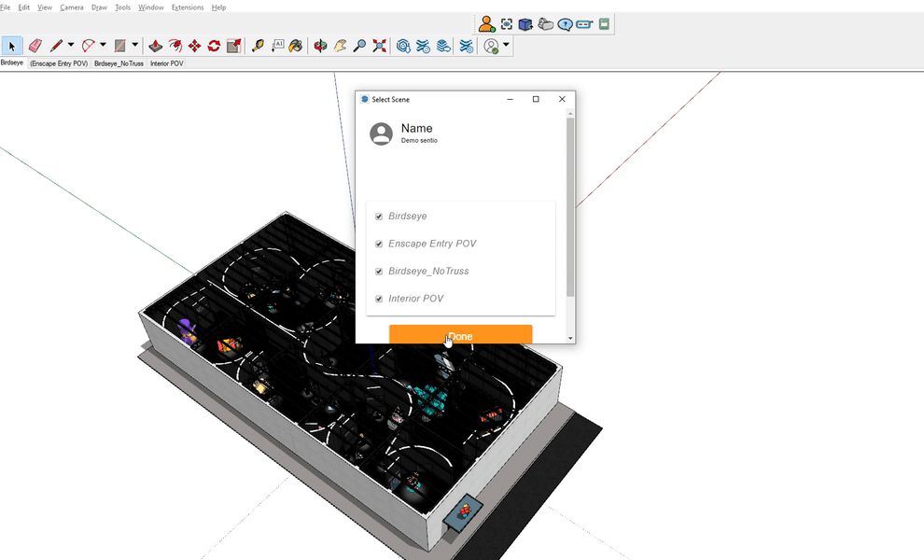
Task: Switch to the Birdseye scene tab
Action: tap(12, 63)
